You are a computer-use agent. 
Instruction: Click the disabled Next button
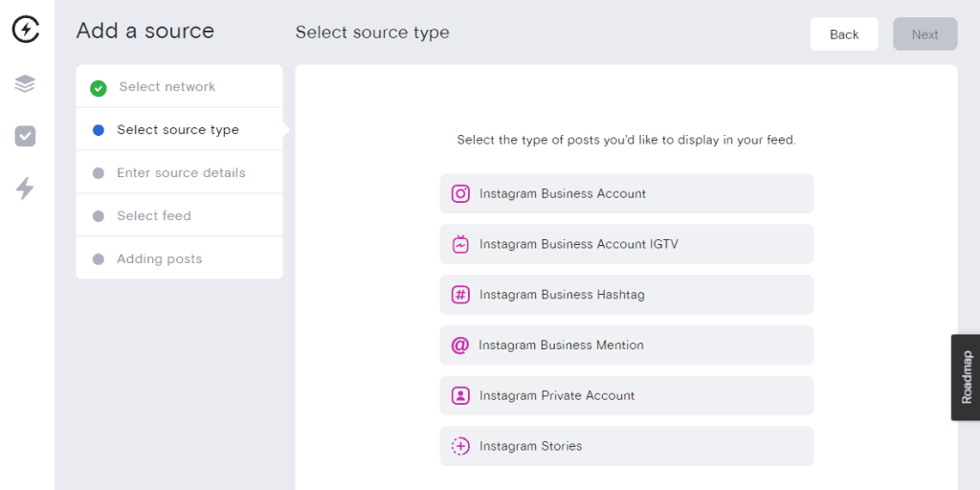[925, 34]
